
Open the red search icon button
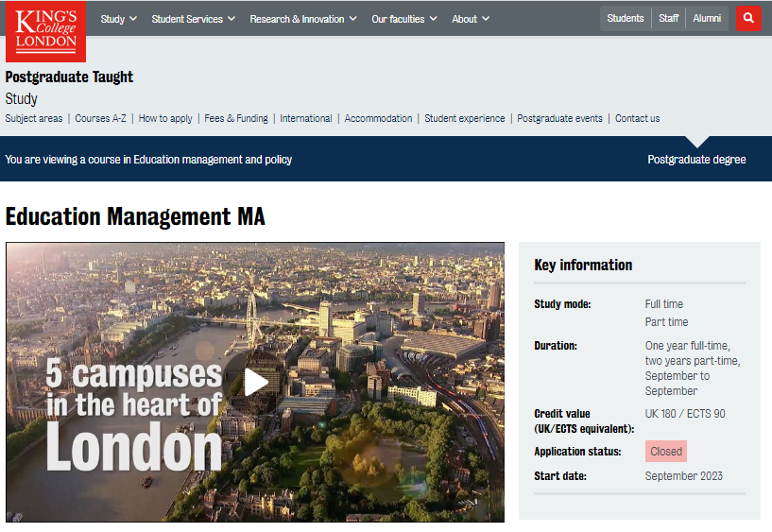pyautogui.click(x=748, y=18)
